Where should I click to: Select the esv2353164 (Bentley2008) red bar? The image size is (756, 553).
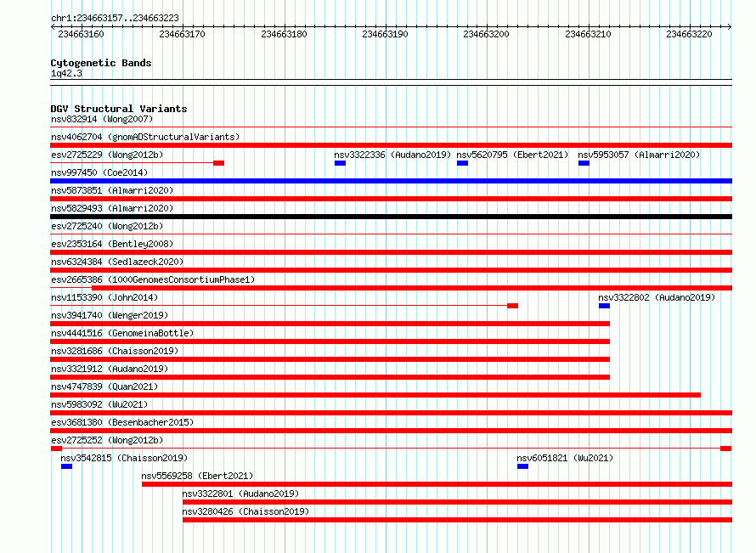tap(391, 252)
